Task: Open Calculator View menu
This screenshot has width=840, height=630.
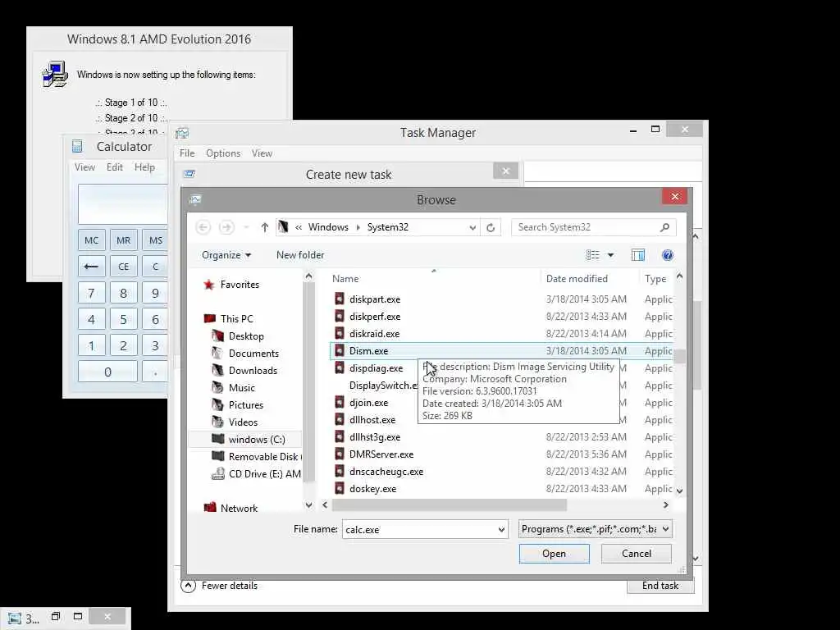Action: [84, 167]
